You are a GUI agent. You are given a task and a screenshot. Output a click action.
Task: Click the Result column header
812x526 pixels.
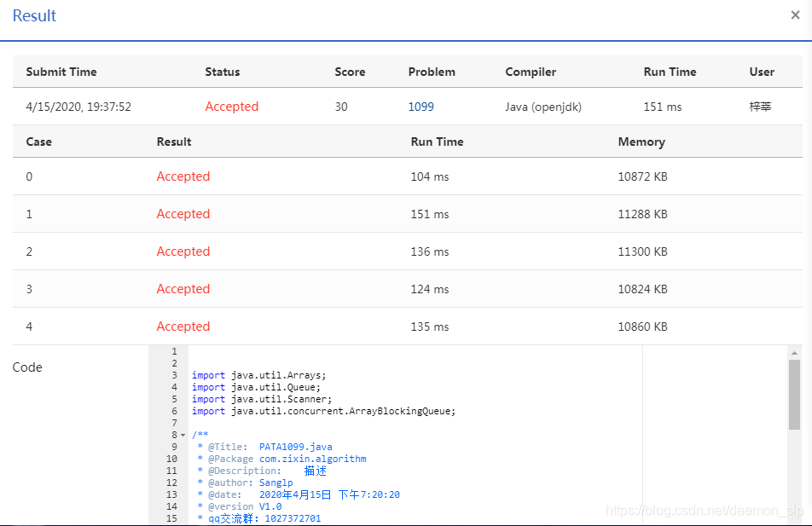[x=174, y=142]
